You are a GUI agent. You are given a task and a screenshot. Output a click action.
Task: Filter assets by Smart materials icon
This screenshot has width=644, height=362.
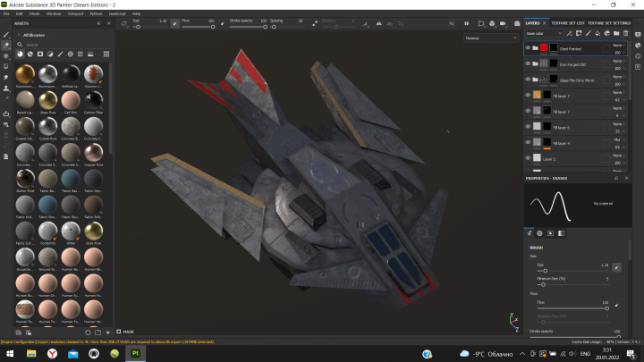pyautogui.click(x=30, y=54)
